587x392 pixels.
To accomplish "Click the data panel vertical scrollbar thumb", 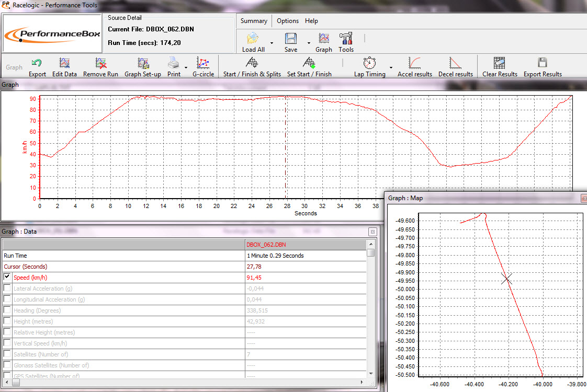I will point(370,252).
